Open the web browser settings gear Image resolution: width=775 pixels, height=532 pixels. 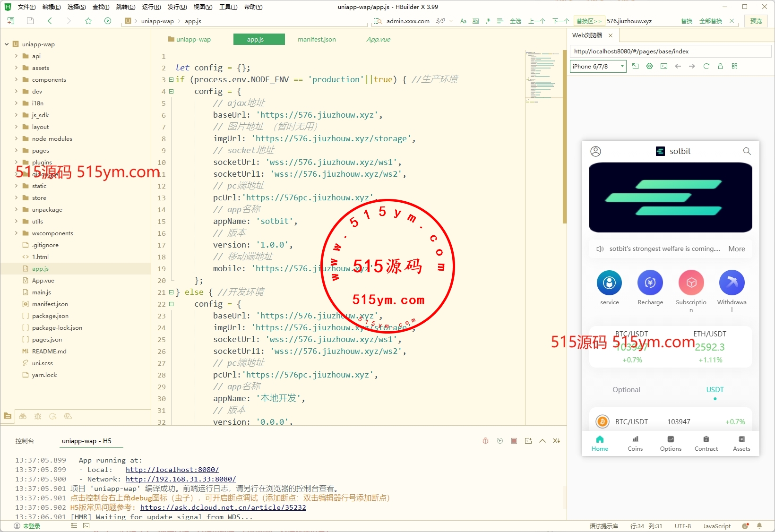(x=650, y=66)
